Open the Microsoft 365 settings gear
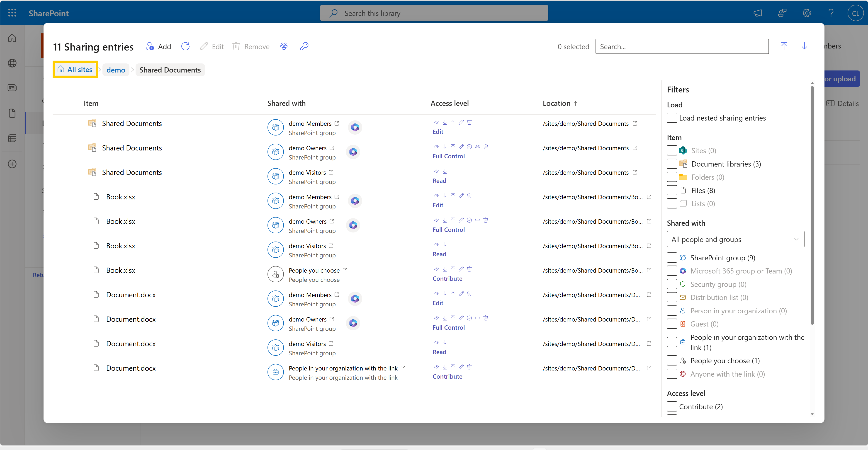Screen dimensions: 868x450 pos(807,13)
